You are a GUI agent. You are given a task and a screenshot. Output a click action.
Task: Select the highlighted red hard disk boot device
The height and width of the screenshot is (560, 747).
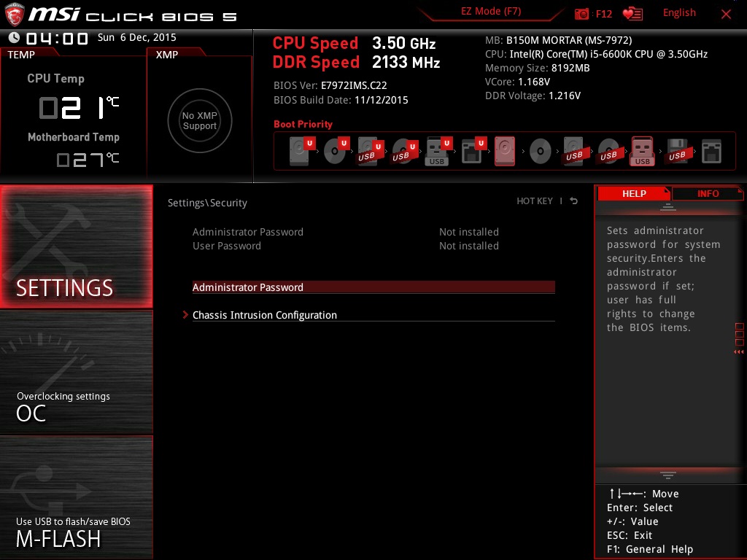[x=505, y=152]
